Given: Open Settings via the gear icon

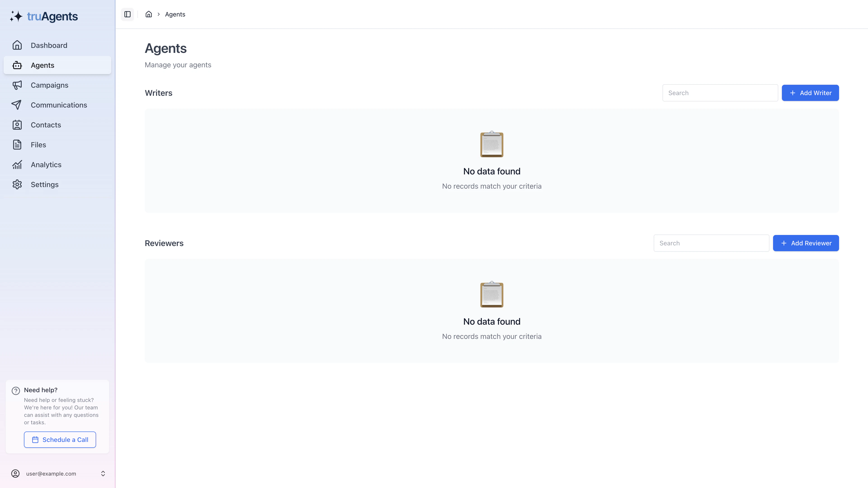Looking at the screenshot, I should (17, 184).
